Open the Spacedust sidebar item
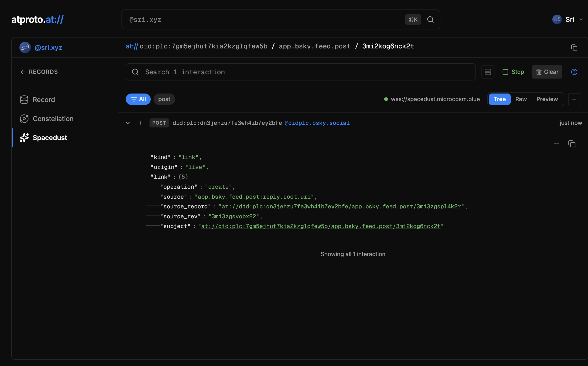 point(50,138)
